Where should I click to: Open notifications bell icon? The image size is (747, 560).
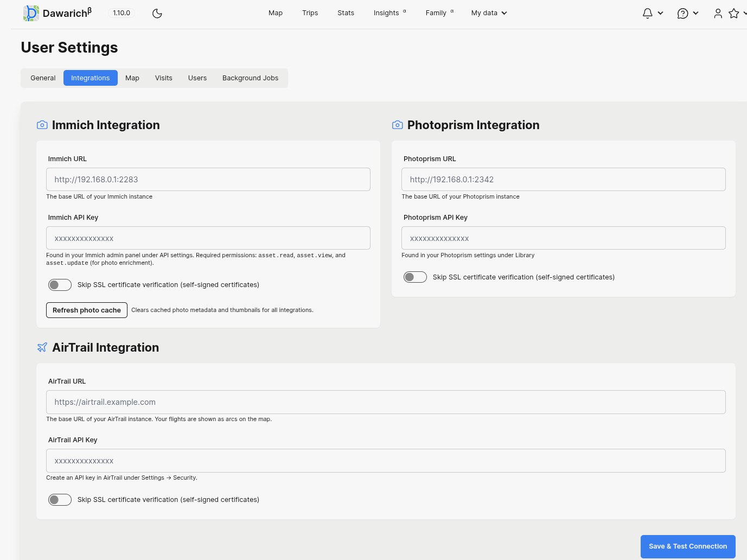tap(647, 13)
